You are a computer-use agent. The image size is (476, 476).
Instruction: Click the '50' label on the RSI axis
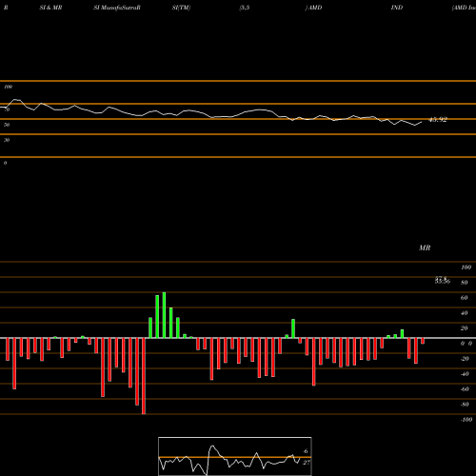7,125
